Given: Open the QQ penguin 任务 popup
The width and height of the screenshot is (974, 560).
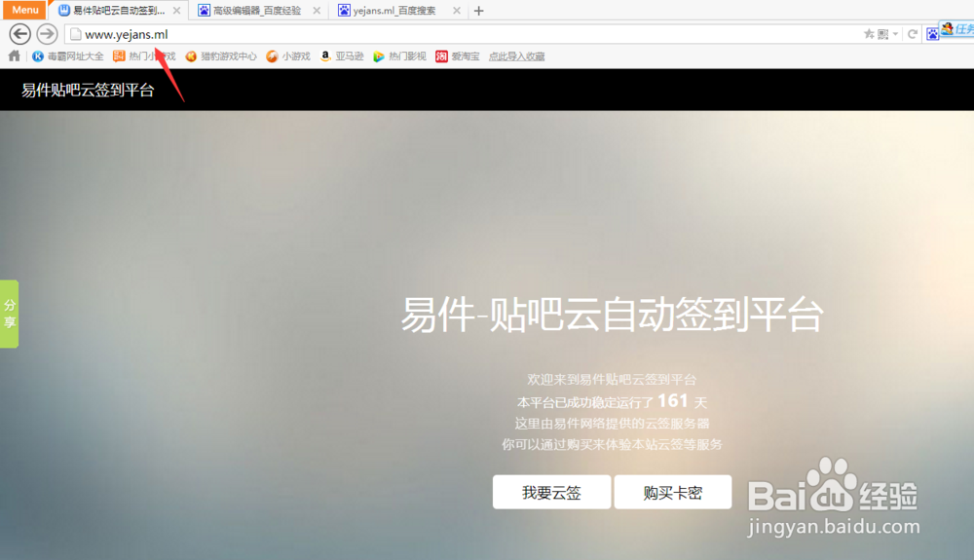Looking at the screenshot, I should click(957, 28).
